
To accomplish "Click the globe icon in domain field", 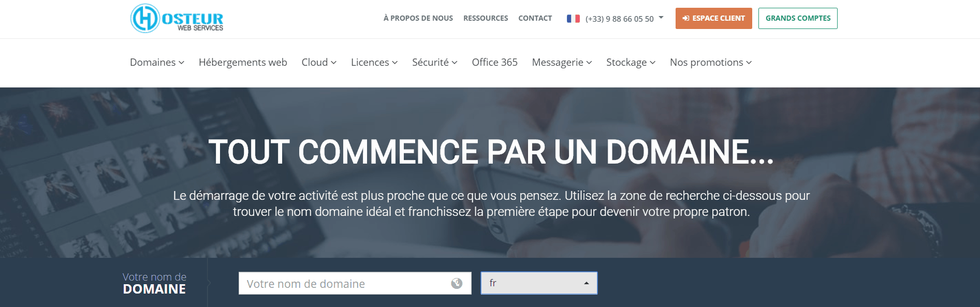I will point(457,283).
